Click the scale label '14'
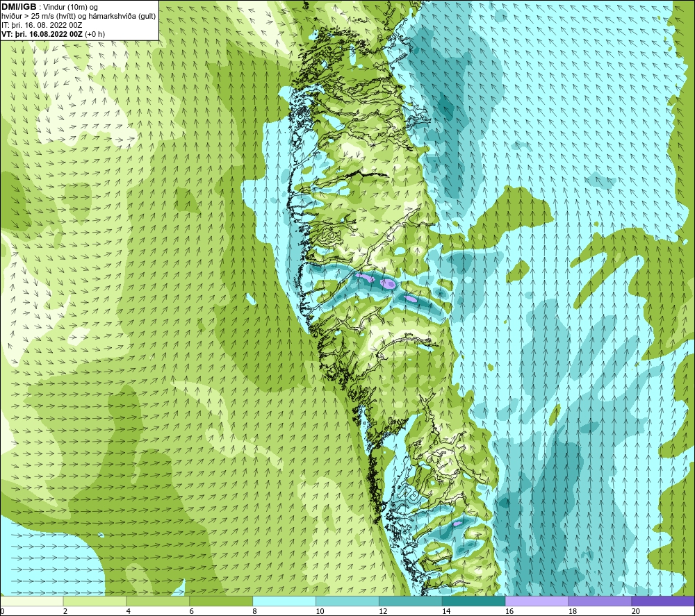Screen dimensions: 695x616 446,611
